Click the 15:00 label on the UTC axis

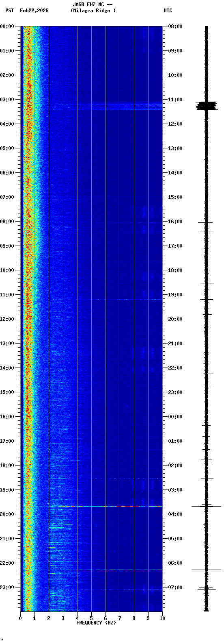click(x=175, y=197)
